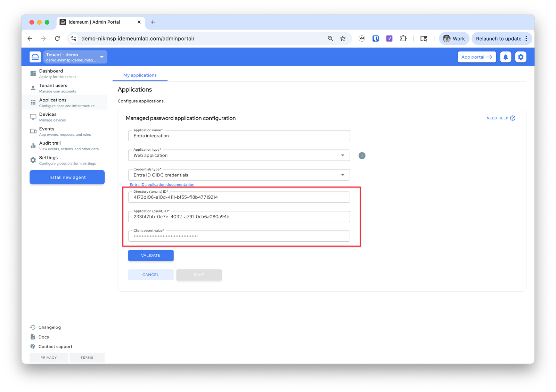Viewport: 556px width, 392px height.
Task: Open the App portal button
Action: tap(477, 57)
